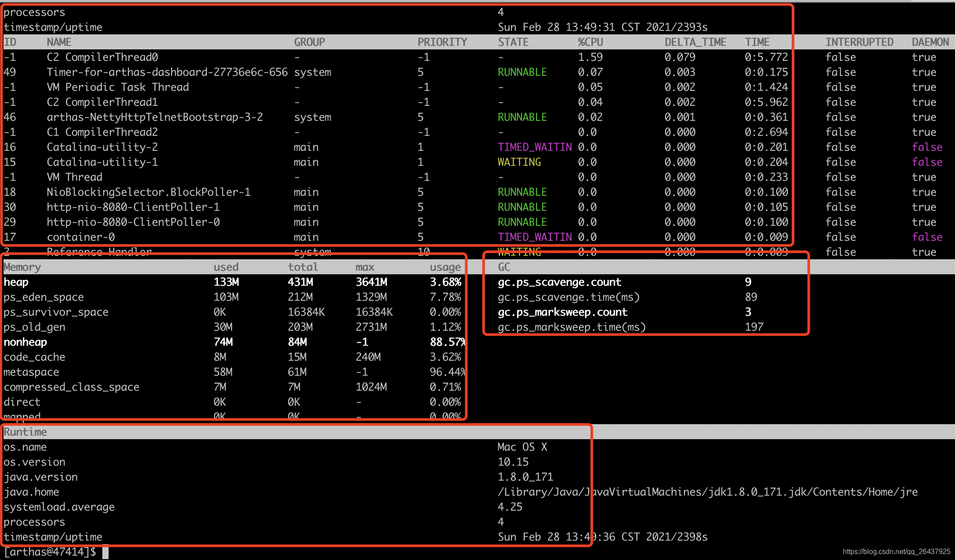
Task: Select 'arthas-NettyHttpTelnetBootstrap-3-2' thread name
Action: [x=155, y=117]
